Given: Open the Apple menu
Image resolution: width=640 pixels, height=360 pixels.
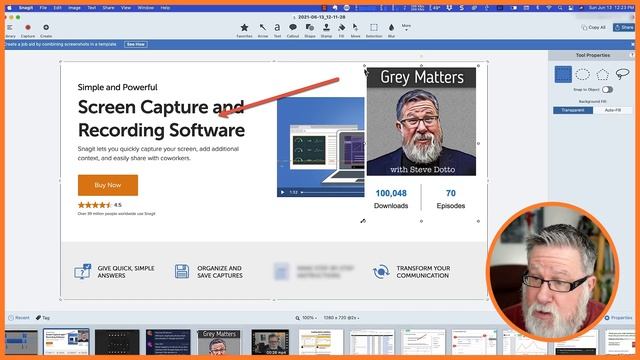Looking at the screenshot, I should pos(9,8).
